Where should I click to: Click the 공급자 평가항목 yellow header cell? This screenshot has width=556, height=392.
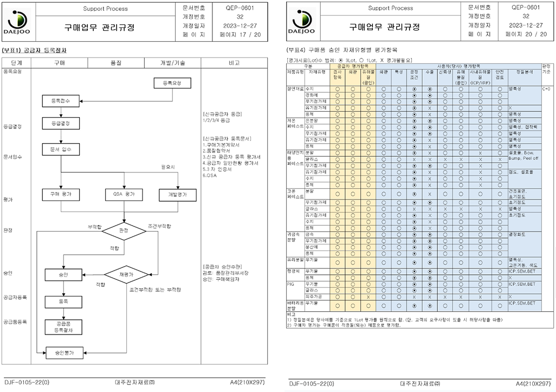[x=353, y=65]
